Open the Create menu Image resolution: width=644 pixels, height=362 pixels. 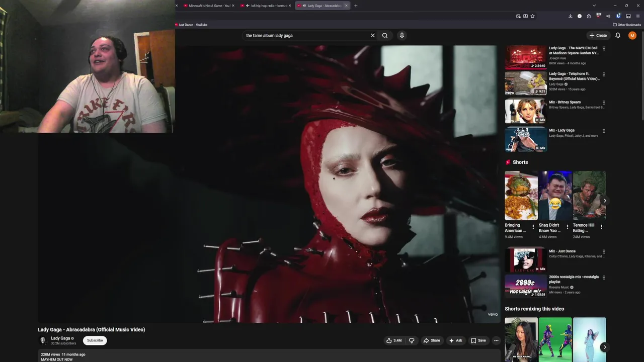[598, 36]
